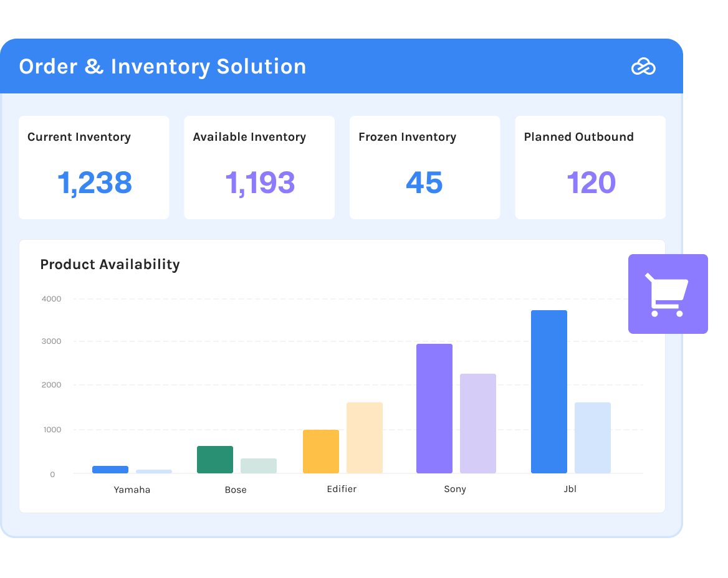Click the Frozen Inventory card
Image resolution: width=728 pixels, height=578 pixels.
424,167
